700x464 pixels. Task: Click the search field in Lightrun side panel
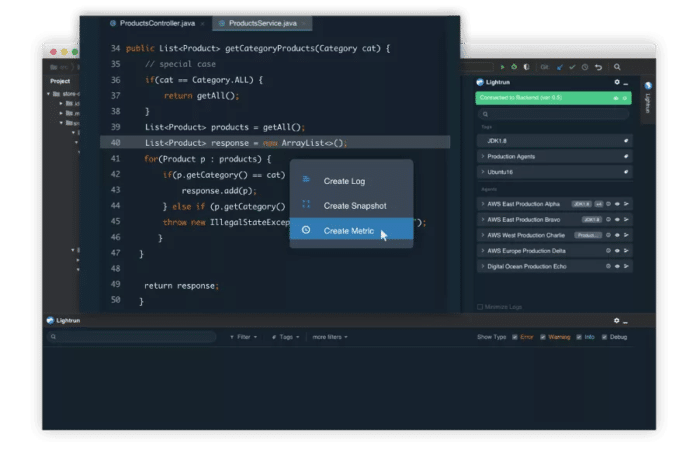(554, 114)
